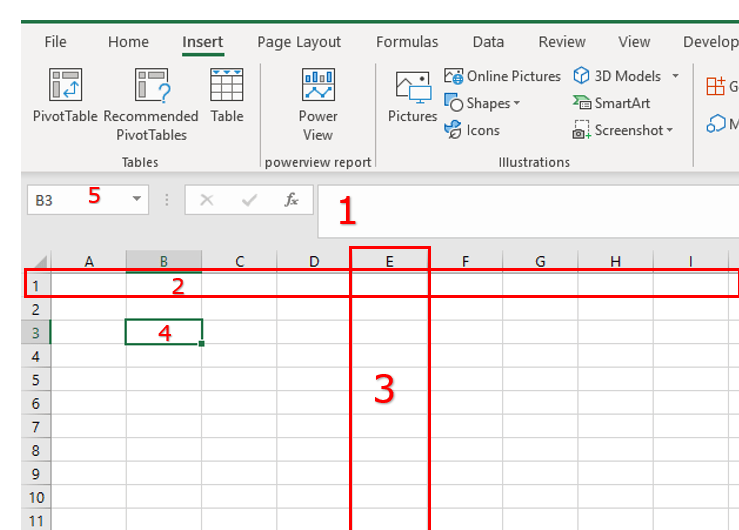
Task: Cancel the formula entry with X
Action: pos(206,200)
